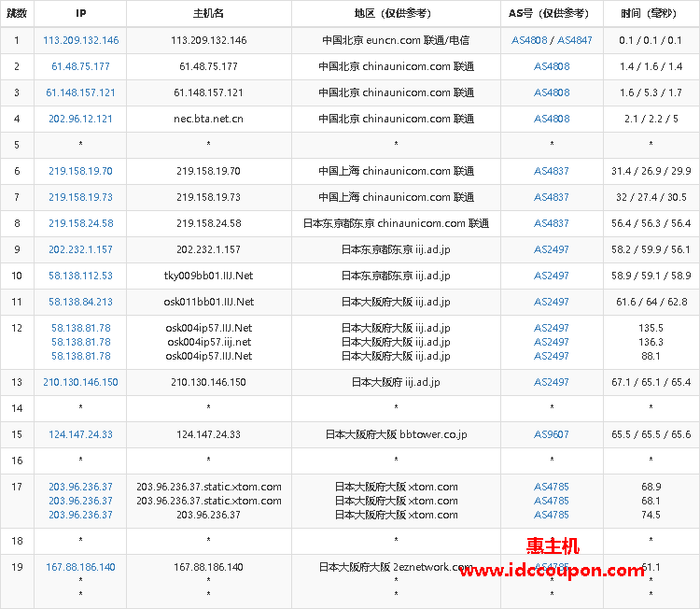The height and width of the screenshot is (609, 700).
Task: Click the blue 219.158.24.58 IP link
Action: click(x=80, y=224)
